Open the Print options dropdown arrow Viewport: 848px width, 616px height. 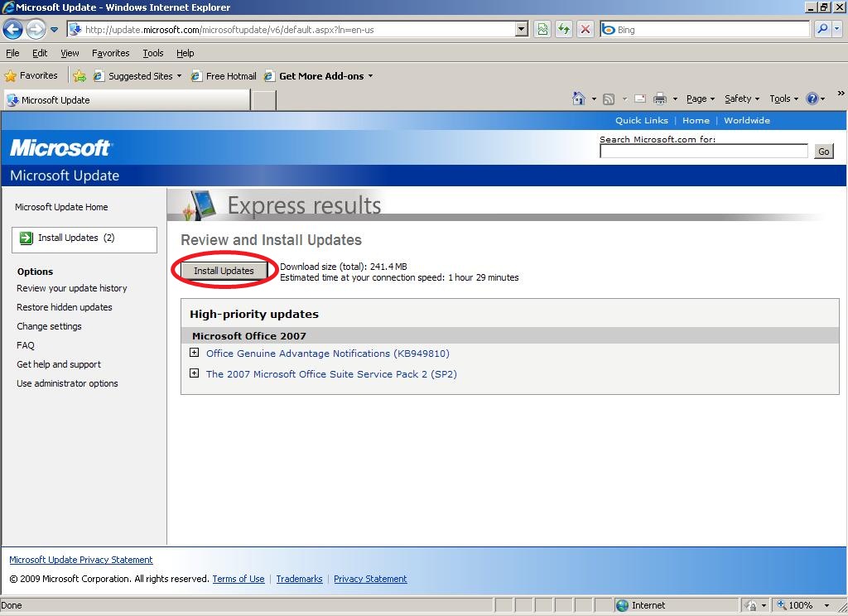[x=675, y=99]
